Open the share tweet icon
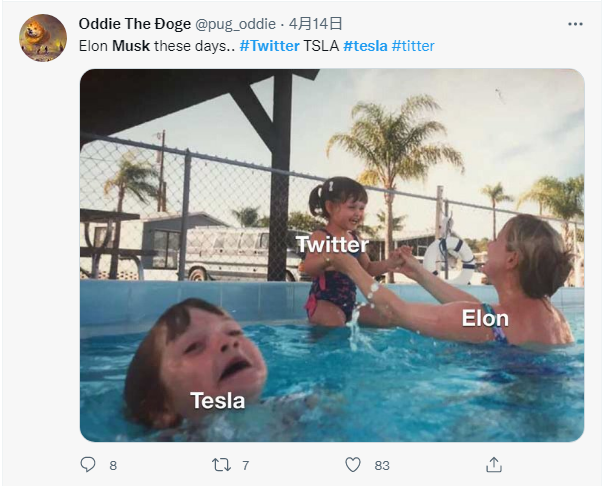602x486 pixels. click(493, 465)
